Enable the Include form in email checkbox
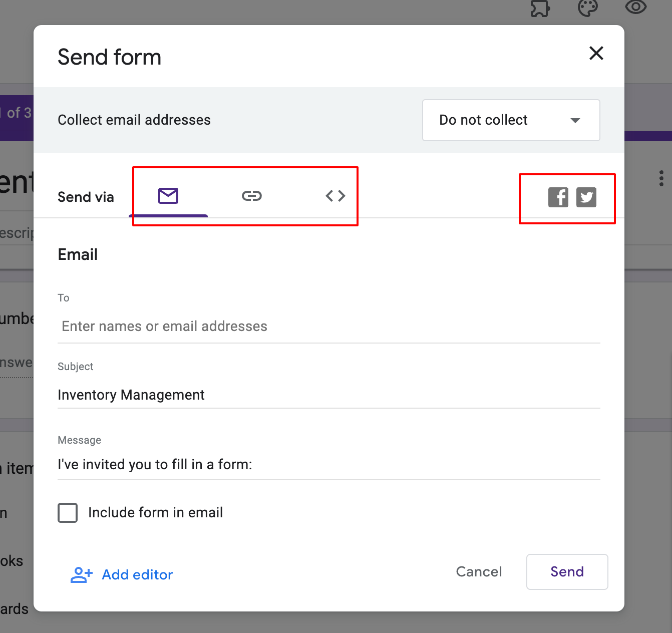 [x=68, y=512]
